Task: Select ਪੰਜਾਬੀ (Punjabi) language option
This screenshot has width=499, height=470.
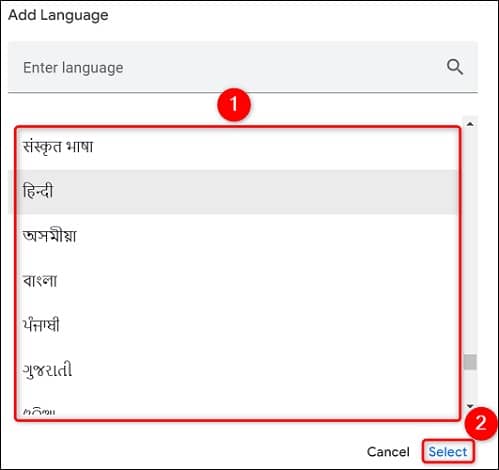Action: pos(233,326)
